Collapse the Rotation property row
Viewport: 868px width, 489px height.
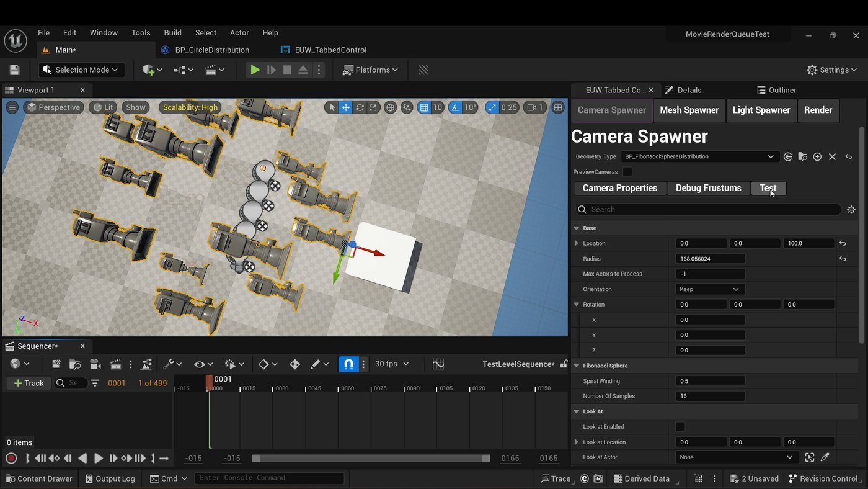coord(577,305)
